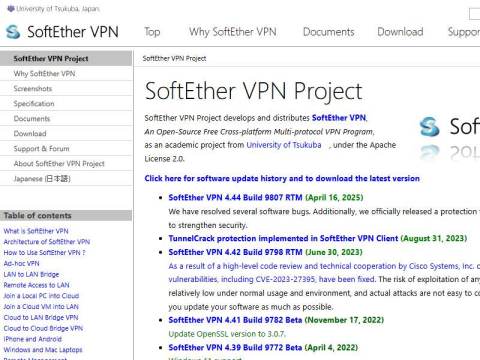
Task: Open Download in the left sidebar
Action: (x=66, y=133)
